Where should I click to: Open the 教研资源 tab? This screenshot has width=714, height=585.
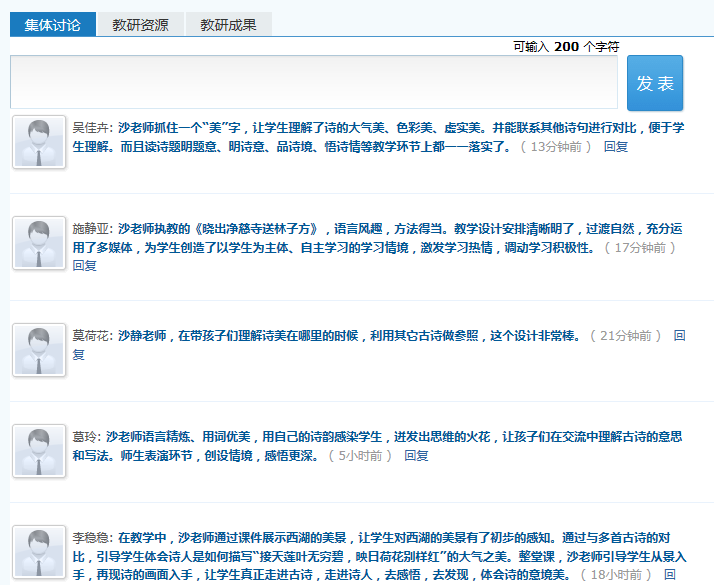(140, 25)
